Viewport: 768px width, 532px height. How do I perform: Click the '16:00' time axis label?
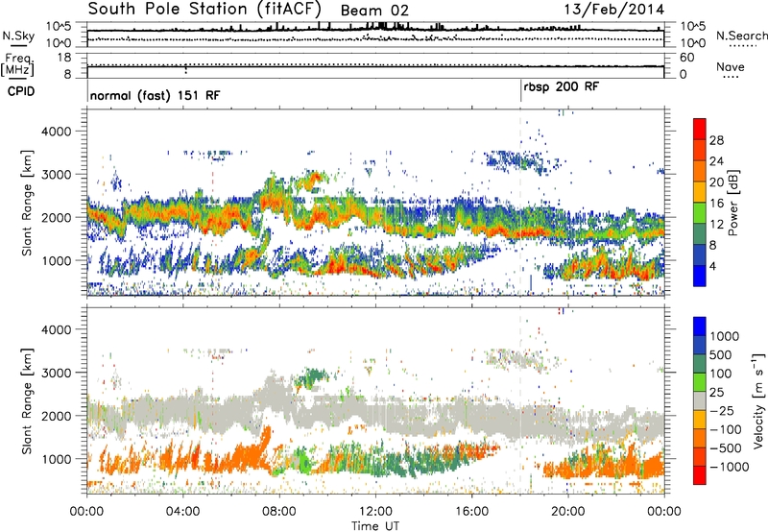pyautogui.click(x=471, y=512)
